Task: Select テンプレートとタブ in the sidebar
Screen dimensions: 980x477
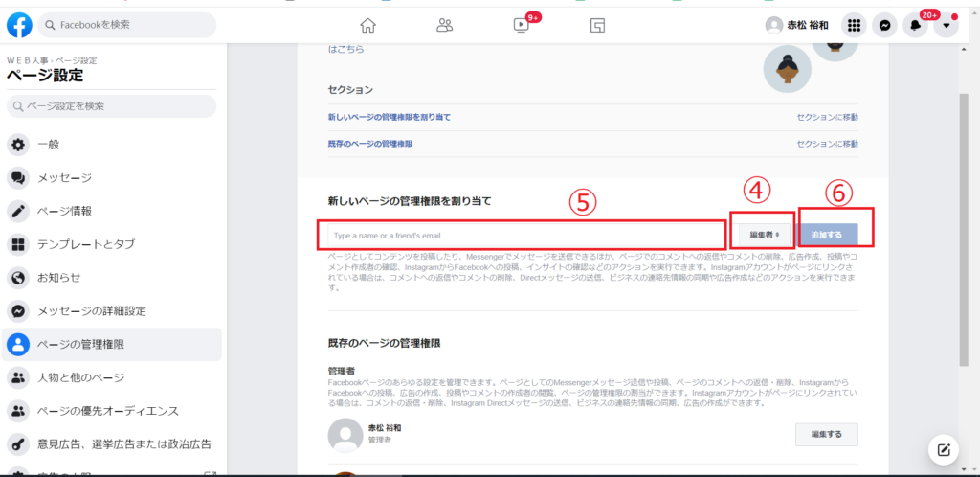Action: (x=85, y=244)
